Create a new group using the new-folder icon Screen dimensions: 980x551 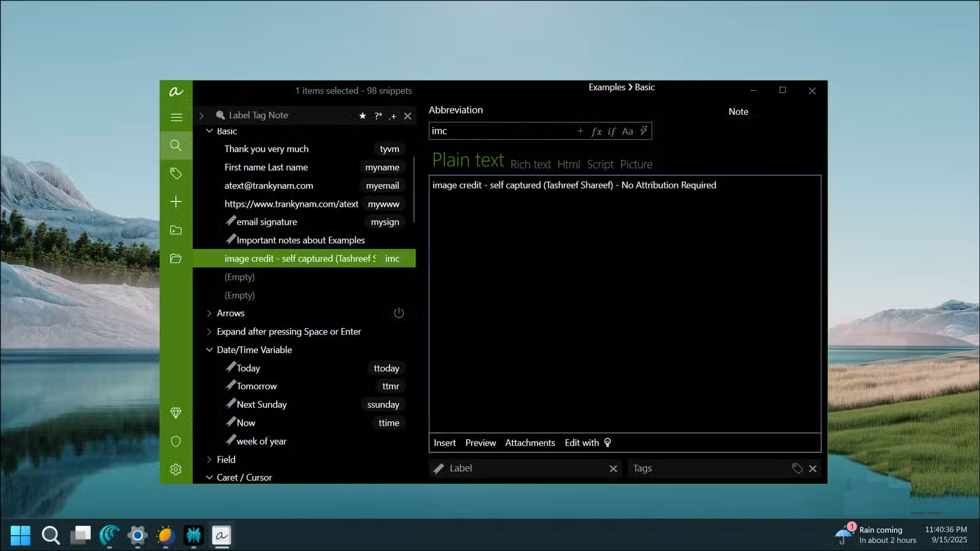click(x=176, y=230)
